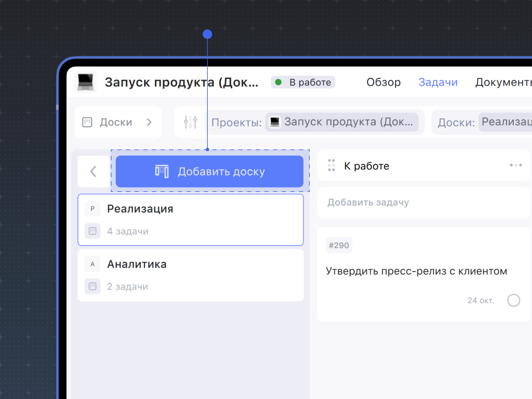
Task: Select the Задачи tab
Action: pyautogui.click(x=438, y=82)
